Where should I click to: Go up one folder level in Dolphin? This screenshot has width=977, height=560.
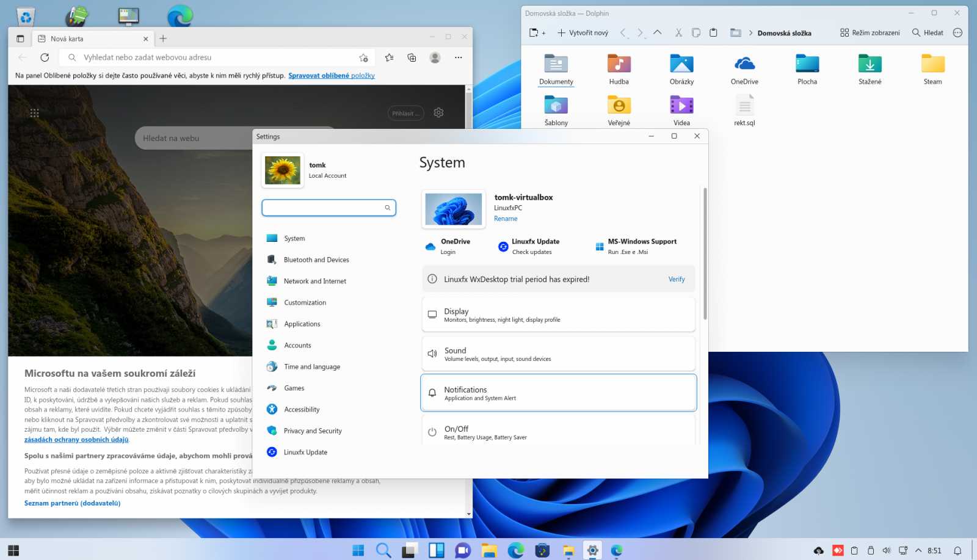pyautogui.click(x=657, y=33)
